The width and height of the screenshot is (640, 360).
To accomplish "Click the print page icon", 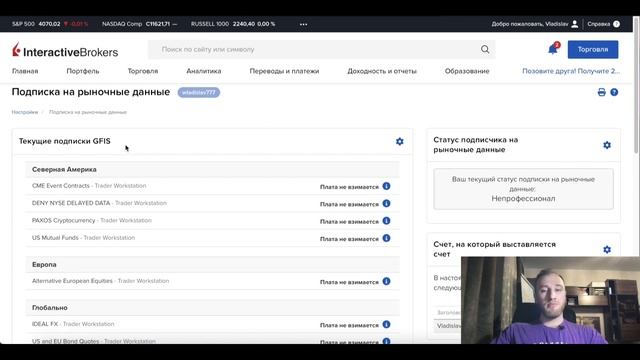I will (601, 92).
